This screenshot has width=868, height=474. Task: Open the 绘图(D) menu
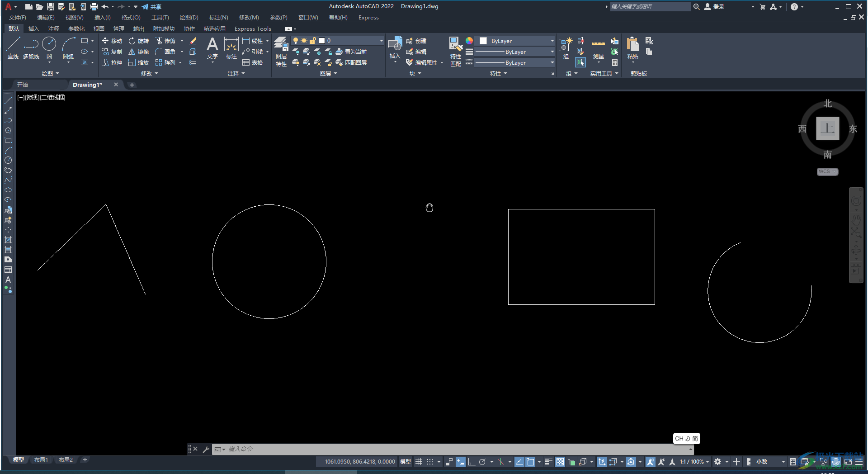[189, 18]
